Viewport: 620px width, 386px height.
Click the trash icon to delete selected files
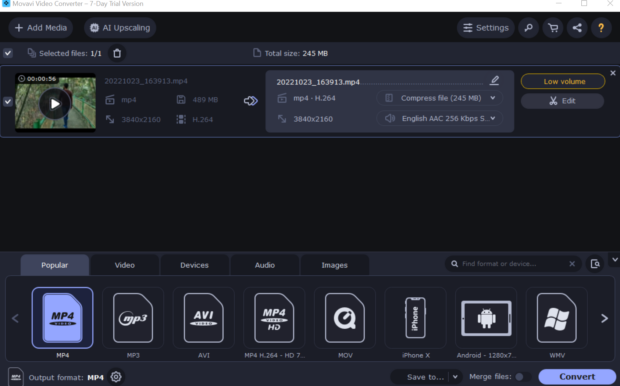117,53
